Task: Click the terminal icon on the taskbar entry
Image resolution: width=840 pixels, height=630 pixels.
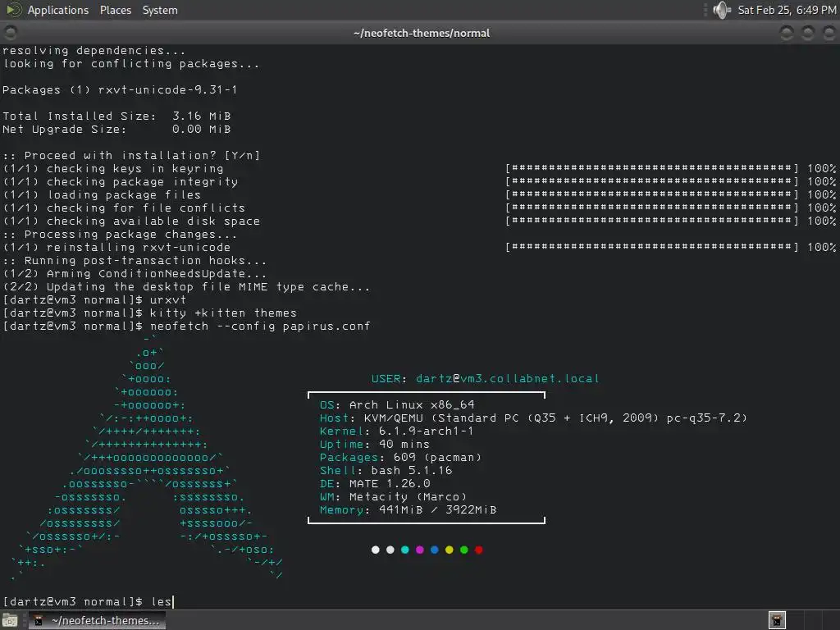Action: [x=39, y=620]
